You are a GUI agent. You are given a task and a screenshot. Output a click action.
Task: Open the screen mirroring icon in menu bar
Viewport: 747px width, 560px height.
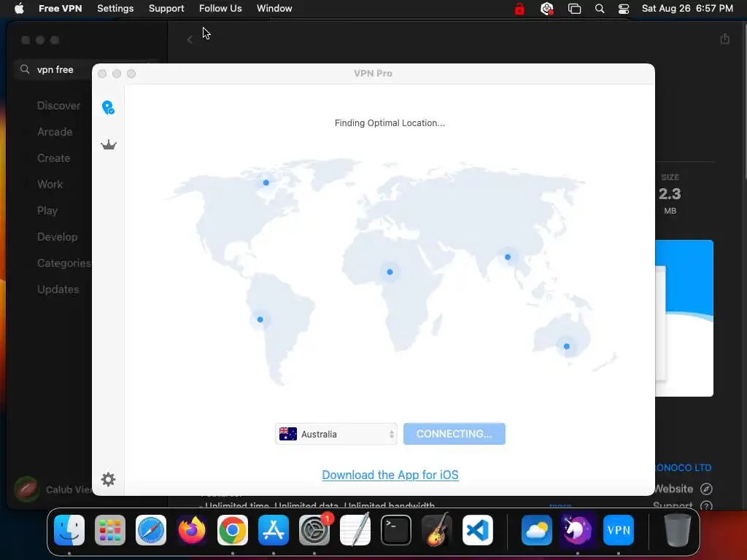[575, 9]
